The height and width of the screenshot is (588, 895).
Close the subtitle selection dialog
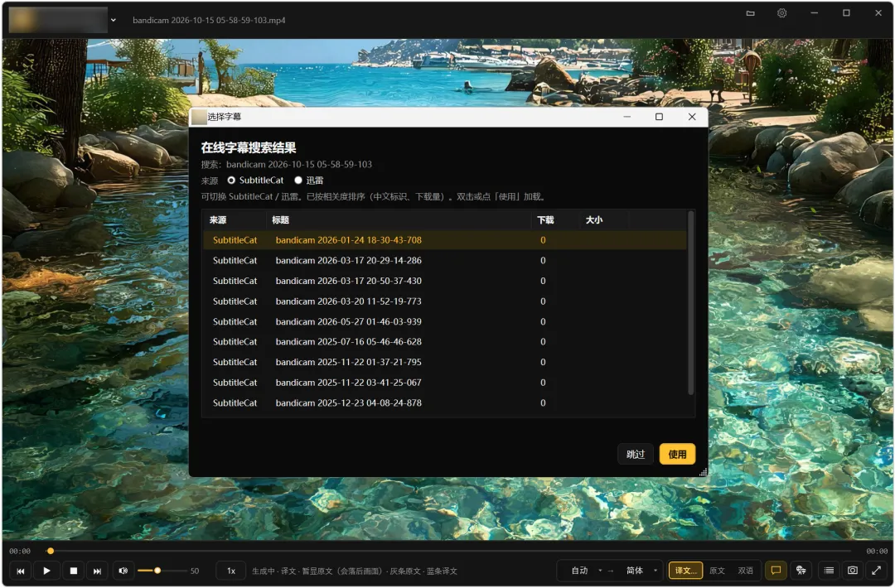point(692,117)
